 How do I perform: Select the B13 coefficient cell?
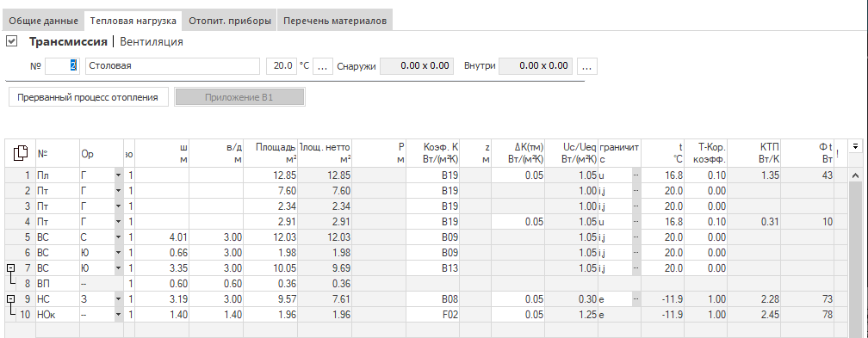point(433,268)
